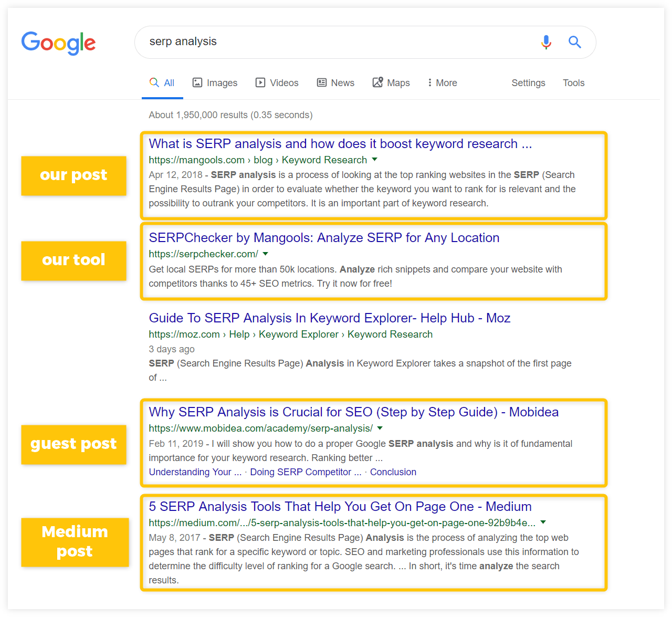Follow the 'Conclusion' sitelink under Mobidea
Image resolution: width=672 pixels, height=617 pixels.
(x=393, y=472)
